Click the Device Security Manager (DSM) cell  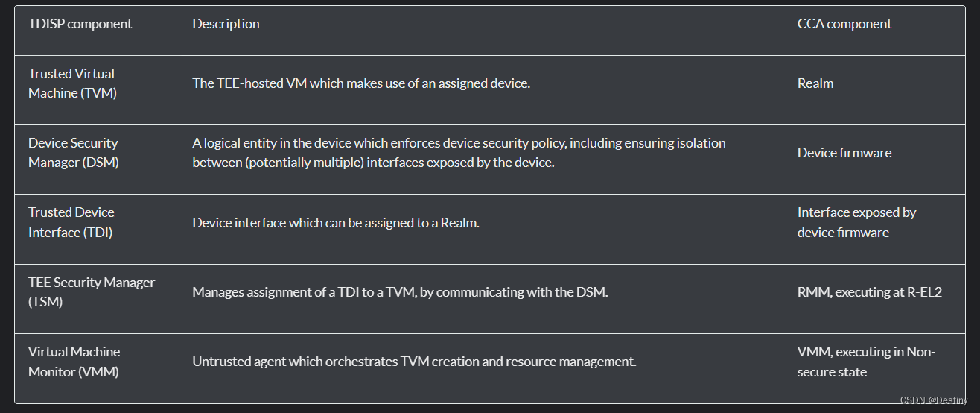(x=73, y=153)
